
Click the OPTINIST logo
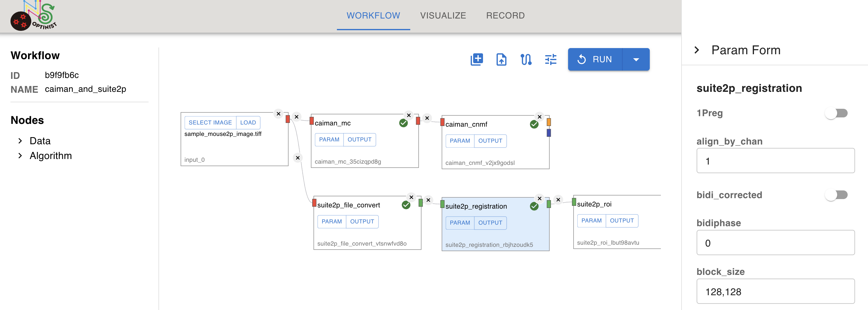pos(33,15)
